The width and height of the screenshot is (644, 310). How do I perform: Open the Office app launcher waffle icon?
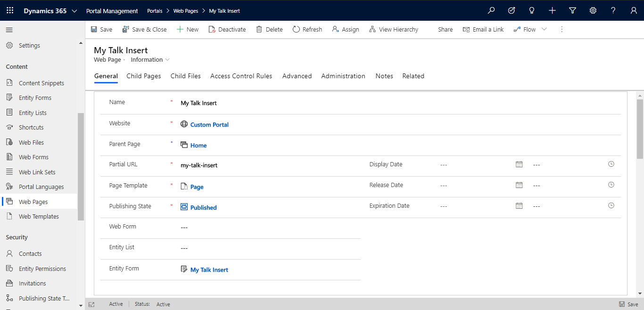[9, 10]
